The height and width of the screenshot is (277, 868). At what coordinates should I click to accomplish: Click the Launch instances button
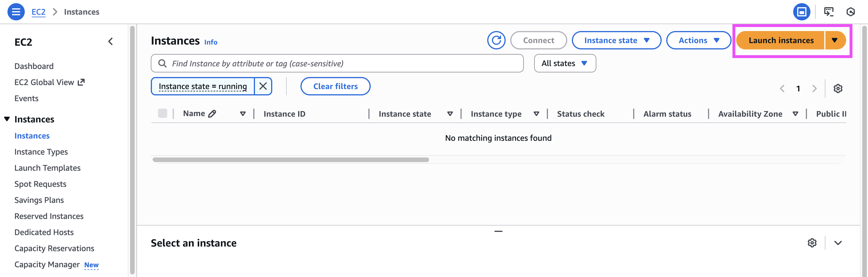[x=781, y=41]
